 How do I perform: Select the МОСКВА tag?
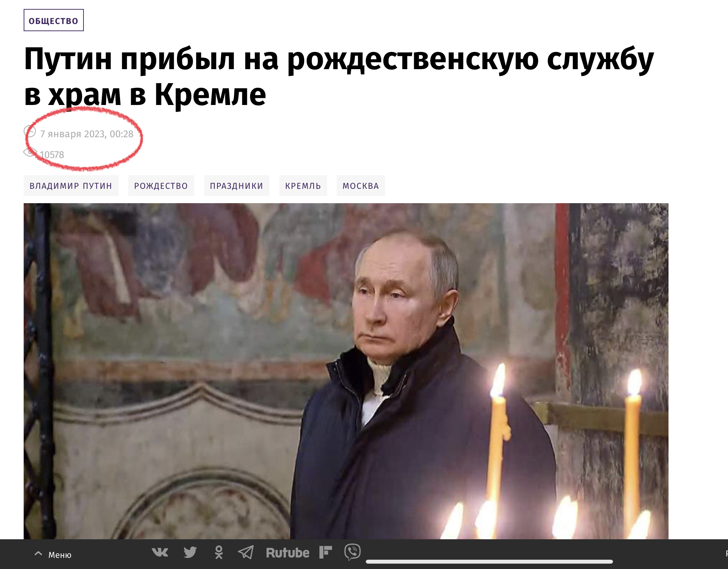coord(361,186)
